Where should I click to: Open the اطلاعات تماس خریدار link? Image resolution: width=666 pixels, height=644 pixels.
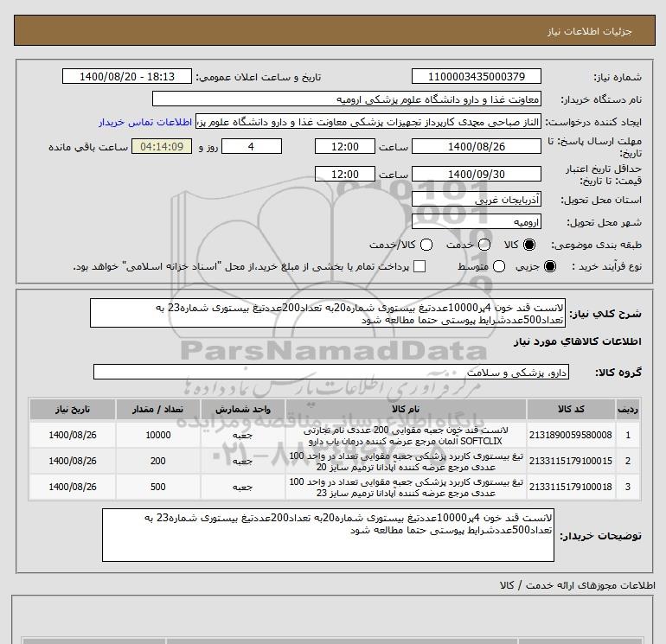point(145,122)
